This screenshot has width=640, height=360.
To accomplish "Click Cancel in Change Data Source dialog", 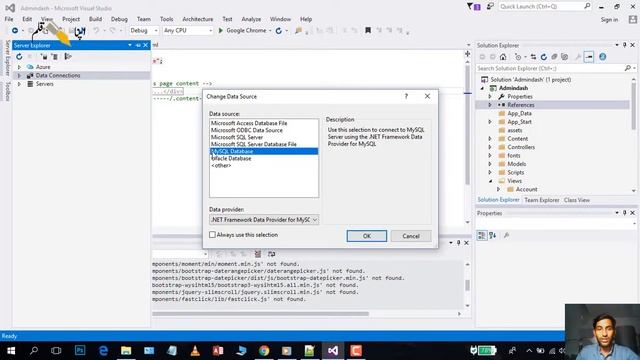I will [x=411, y=236].
